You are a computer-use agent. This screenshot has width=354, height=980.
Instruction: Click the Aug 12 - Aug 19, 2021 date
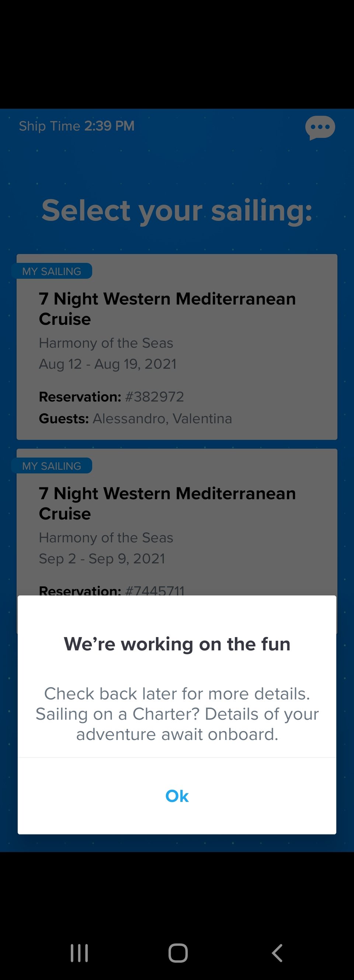point(108,364)
